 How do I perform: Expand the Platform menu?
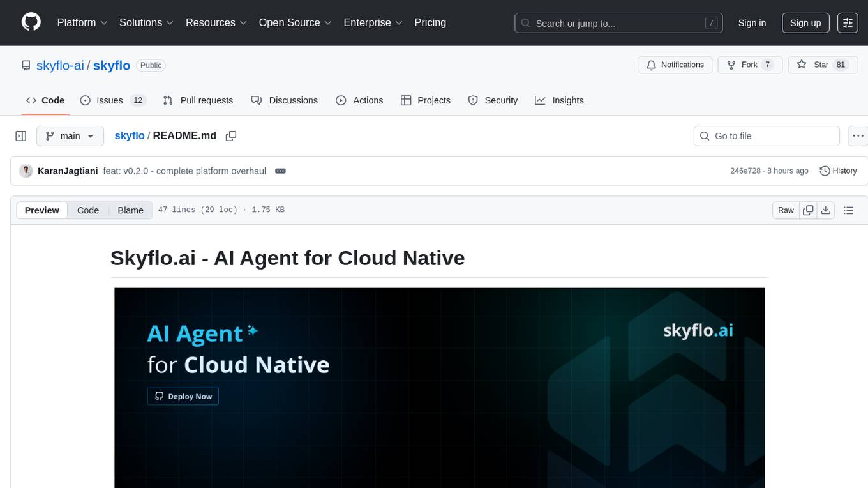point(82,22)
